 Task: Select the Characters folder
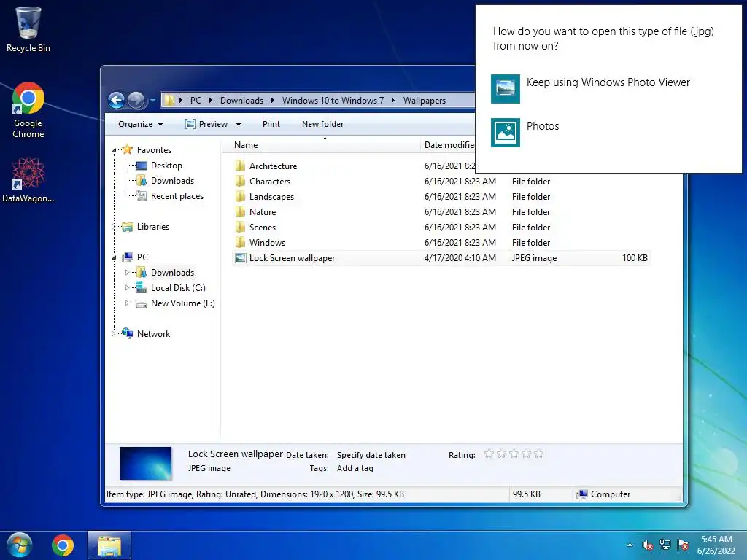(x=270, y=182)
